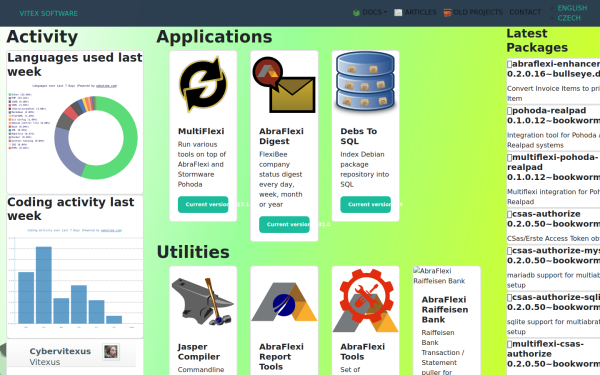Open the AbraFlexi Digest envelope icon
This screenshot has width=600, height=375.
[x=284, y=85]
